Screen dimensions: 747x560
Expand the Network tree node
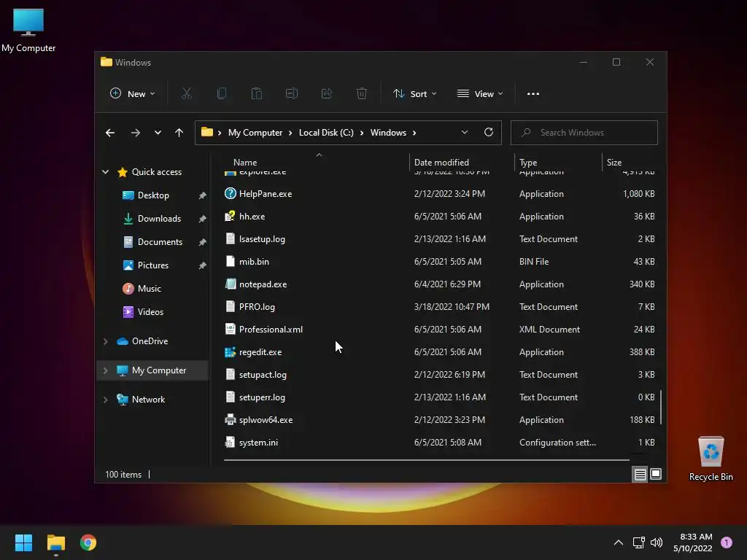[105, 400]
